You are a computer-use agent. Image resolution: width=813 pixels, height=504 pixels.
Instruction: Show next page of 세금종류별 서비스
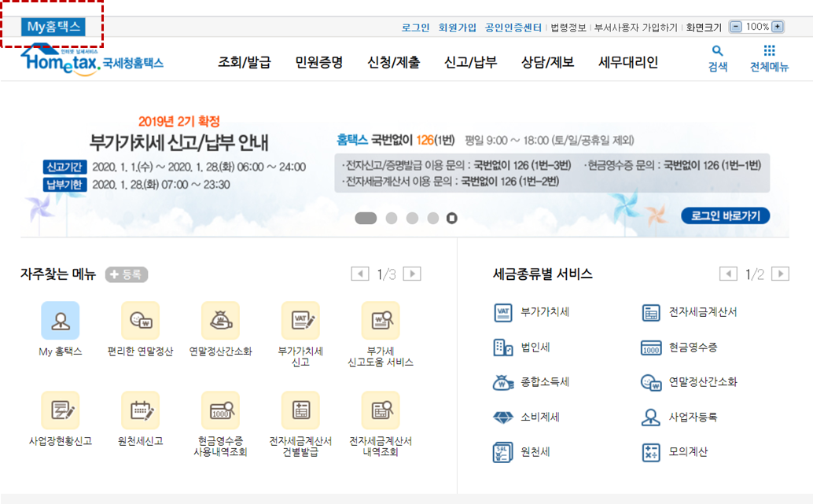pos(780,274)
